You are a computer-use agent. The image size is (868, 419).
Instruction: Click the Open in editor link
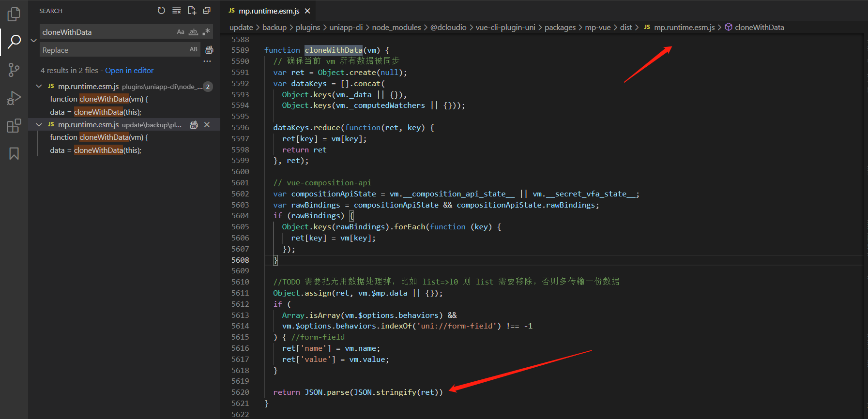[x=129, y=71]
